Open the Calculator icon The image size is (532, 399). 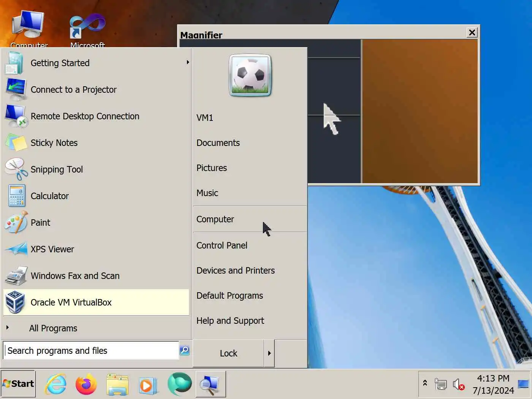coord(16,196)
